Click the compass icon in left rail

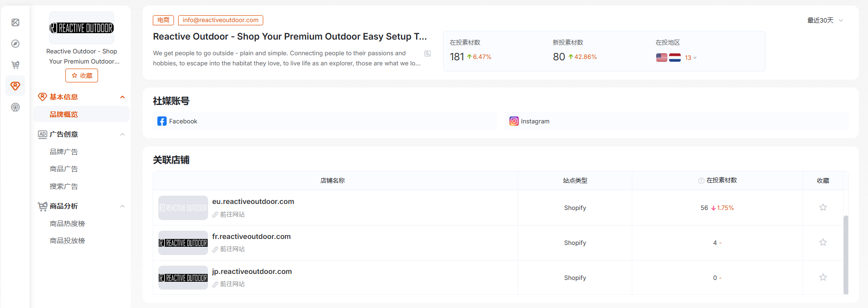(x=15, y=44)
